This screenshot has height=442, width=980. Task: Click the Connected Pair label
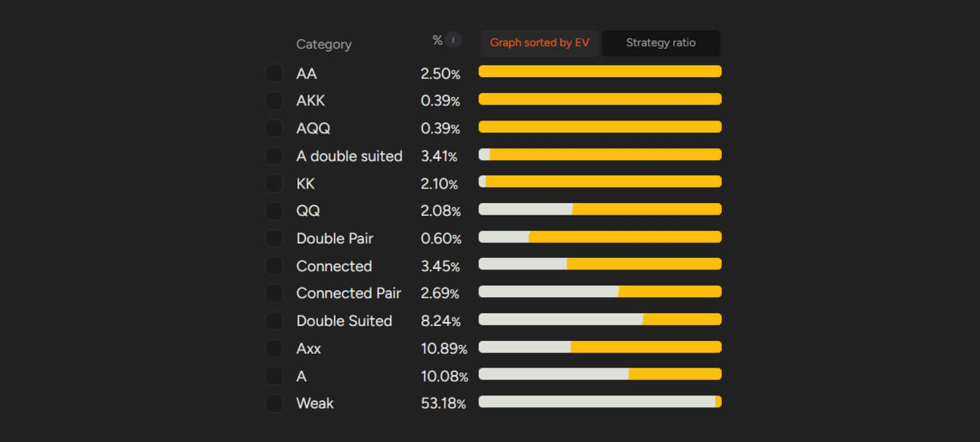pyautogui.click(x=348, y=293)
